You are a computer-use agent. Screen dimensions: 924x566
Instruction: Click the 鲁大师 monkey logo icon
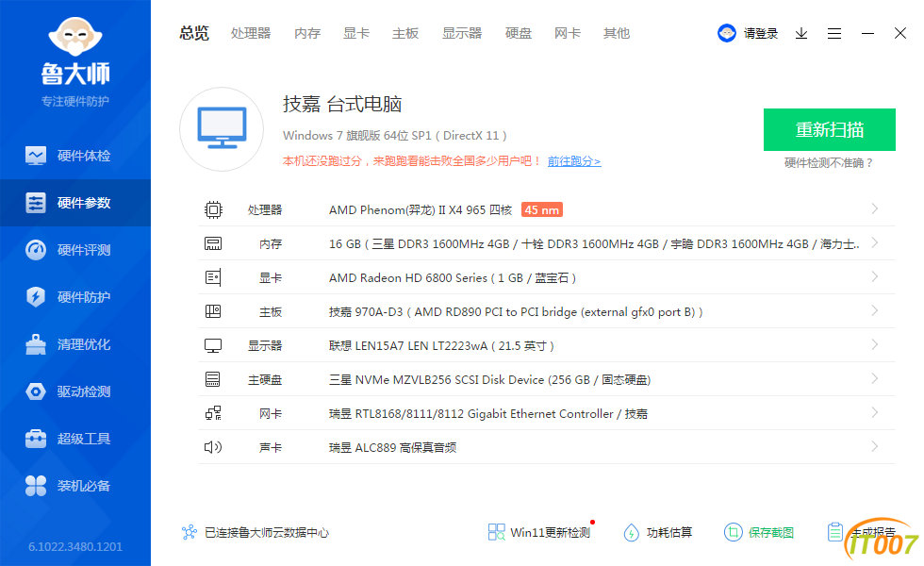point(75,37)
